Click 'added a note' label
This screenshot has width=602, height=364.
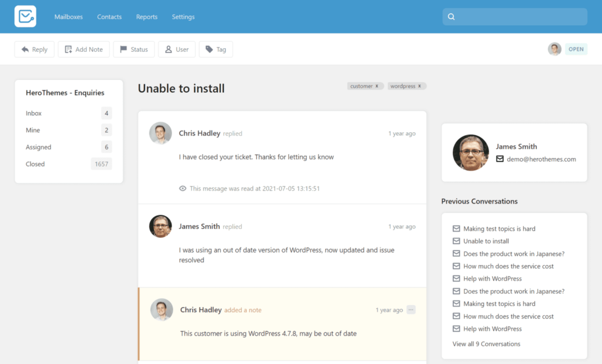243,310
